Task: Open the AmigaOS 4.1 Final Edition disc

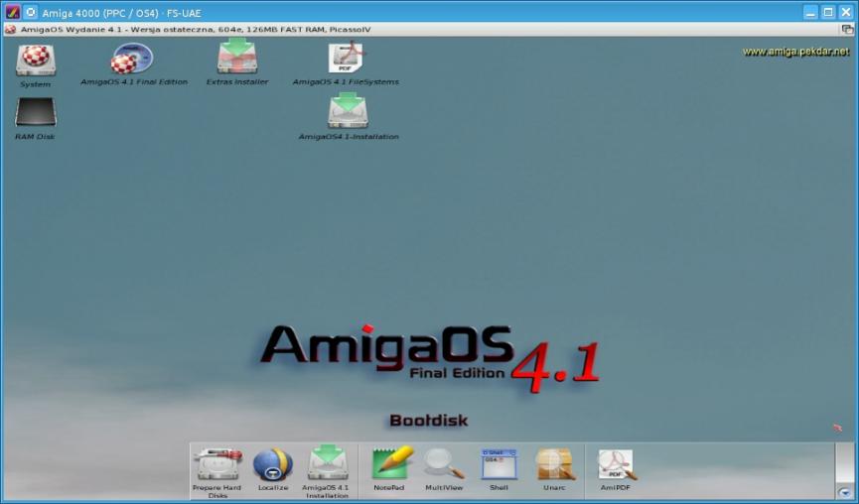Action: (132, 60)
